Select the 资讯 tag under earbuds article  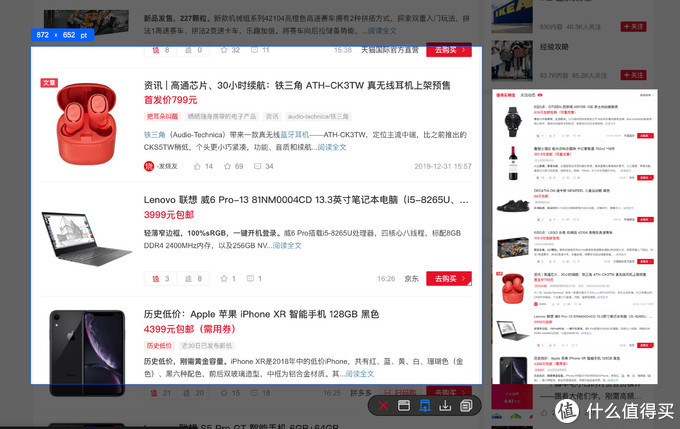272,116
